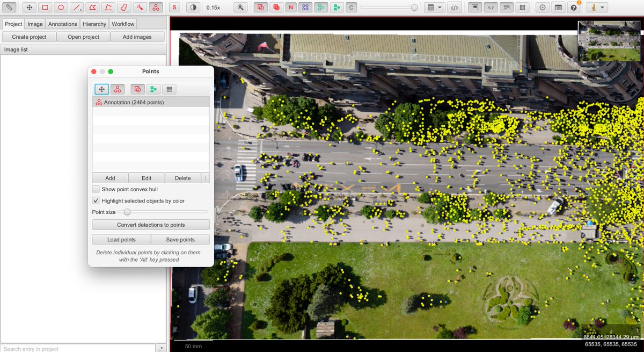Toggle Selection mode S button

pyautogui.click(x=174, y=8)
